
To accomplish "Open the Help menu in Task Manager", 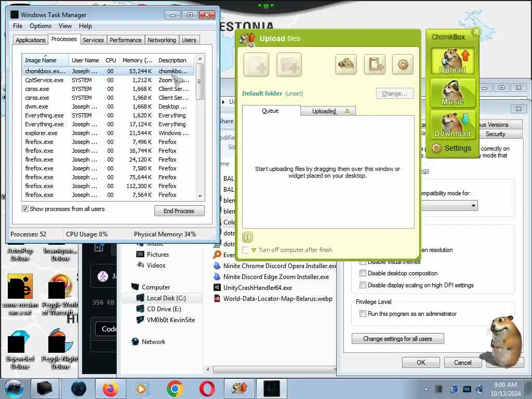I will pyautogui.click(x=85, y=26).
